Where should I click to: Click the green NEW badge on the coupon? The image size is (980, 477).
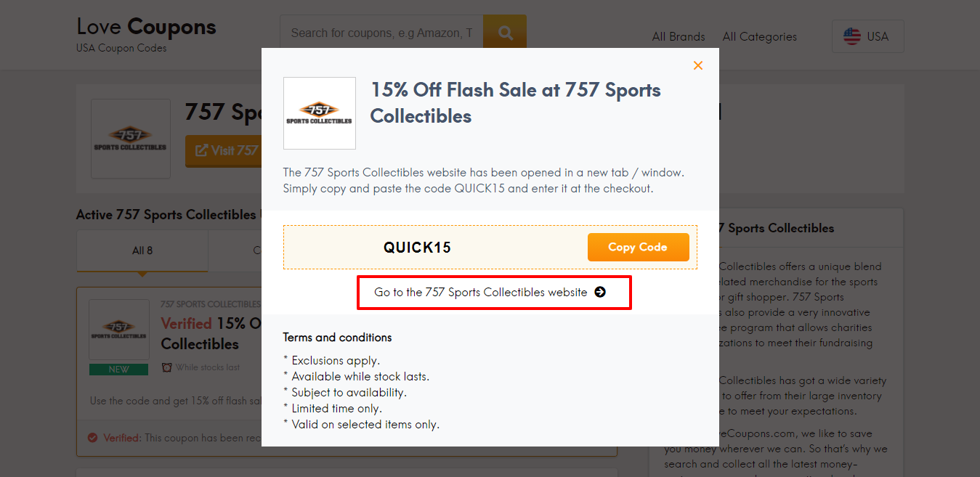[118, 369]
